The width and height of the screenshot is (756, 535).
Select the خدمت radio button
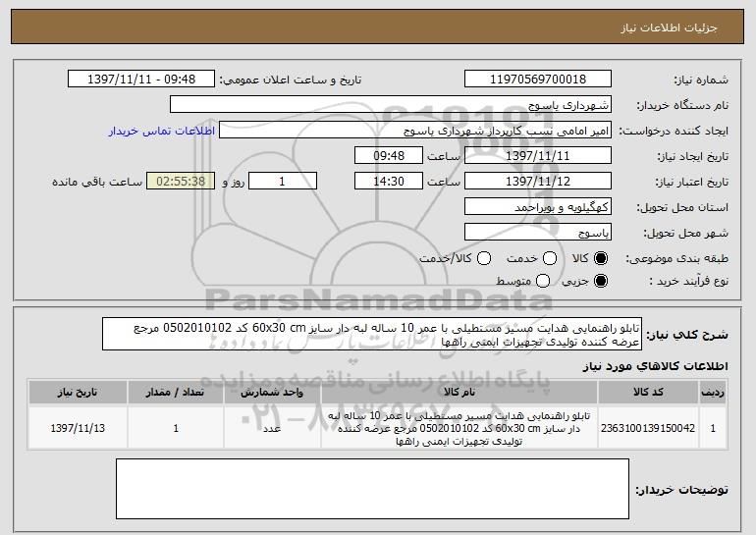point(550,258)
